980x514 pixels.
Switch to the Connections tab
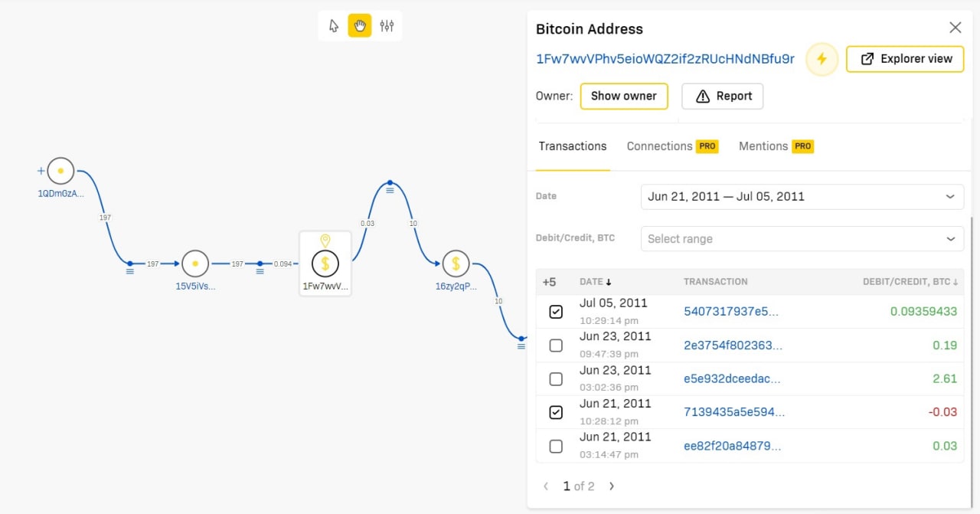coord(659,146)
